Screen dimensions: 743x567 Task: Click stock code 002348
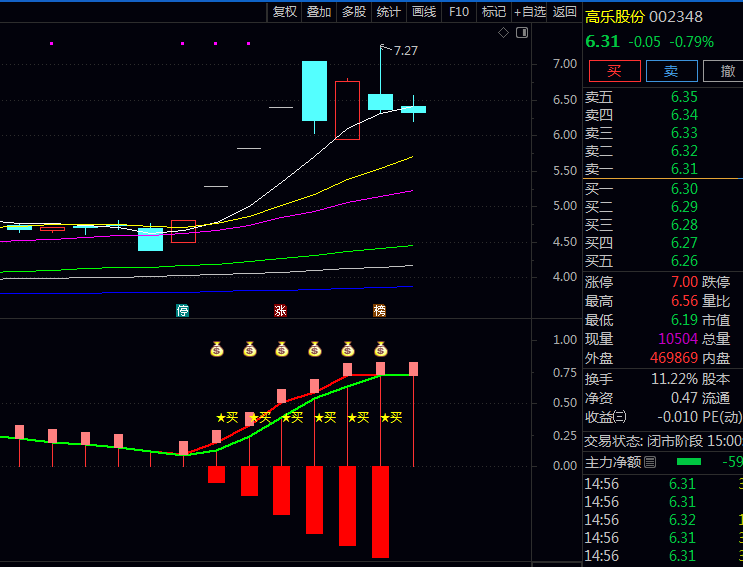pos(676,17)
